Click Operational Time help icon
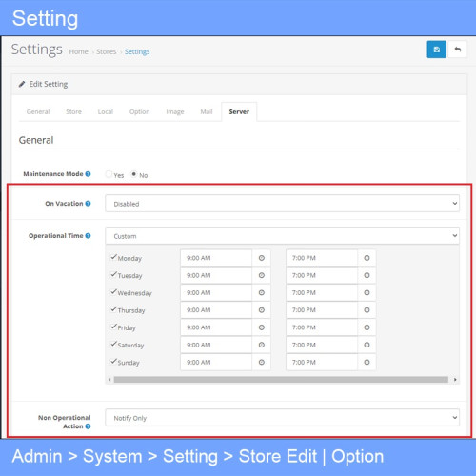Viewport: 476px width, 476px height. (x=88, y=236)
